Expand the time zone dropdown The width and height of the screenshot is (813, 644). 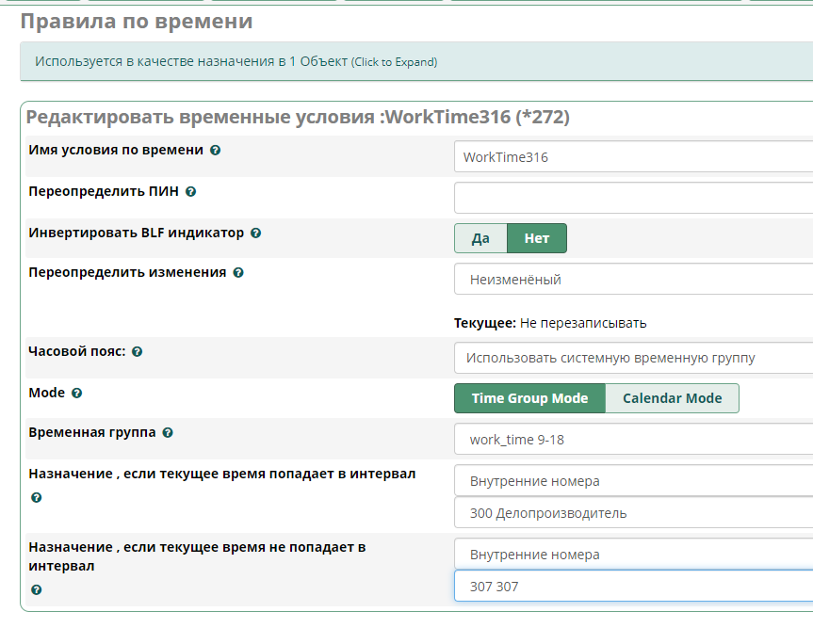633,359
